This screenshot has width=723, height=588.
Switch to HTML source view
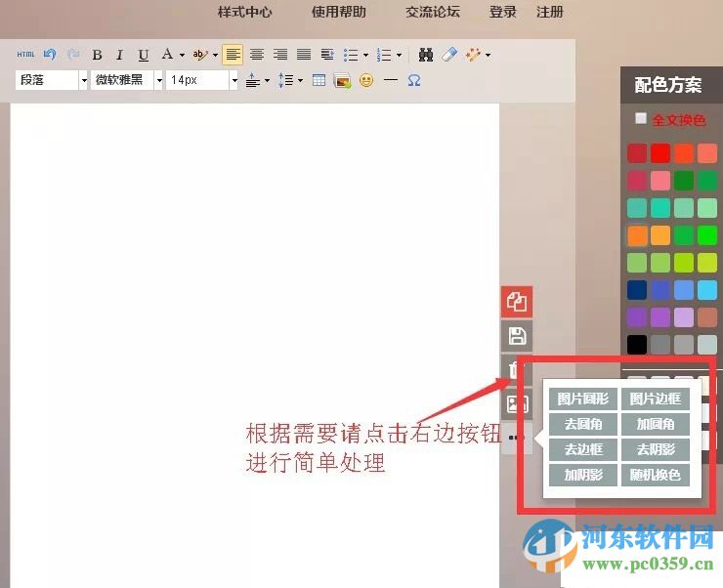pos(25,55)
